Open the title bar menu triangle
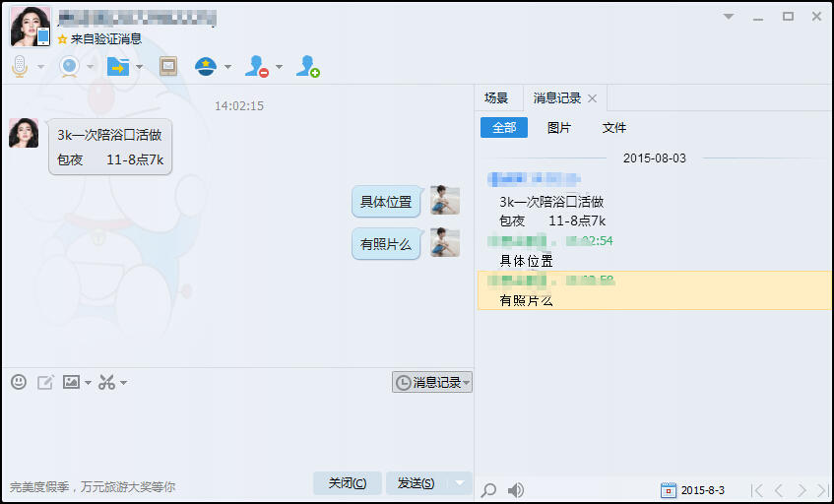The width and height of the screenshot is (834, 504). 729,17
